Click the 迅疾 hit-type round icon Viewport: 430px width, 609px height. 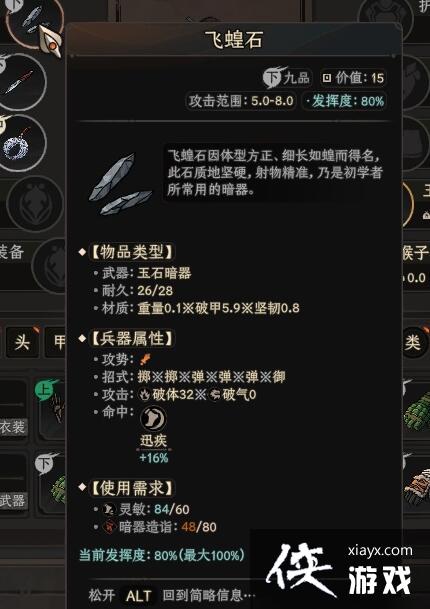click(x=153, y=419)
